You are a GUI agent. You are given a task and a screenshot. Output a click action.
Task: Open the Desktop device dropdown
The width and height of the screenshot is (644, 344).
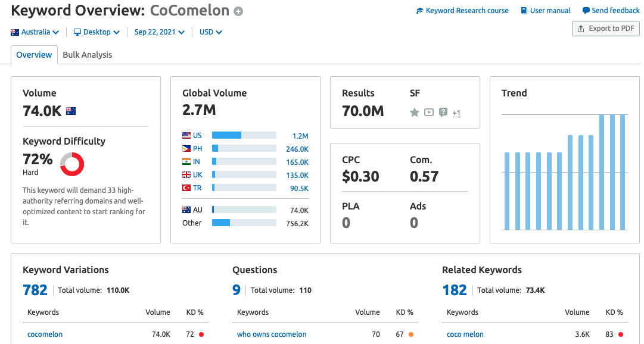(97, 32)
